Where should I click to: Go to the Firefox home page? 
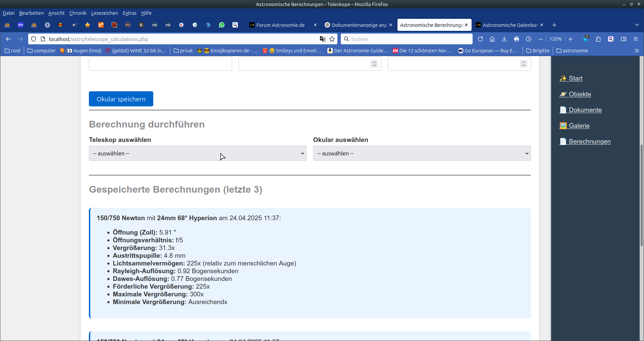click(x=492, y=39)
